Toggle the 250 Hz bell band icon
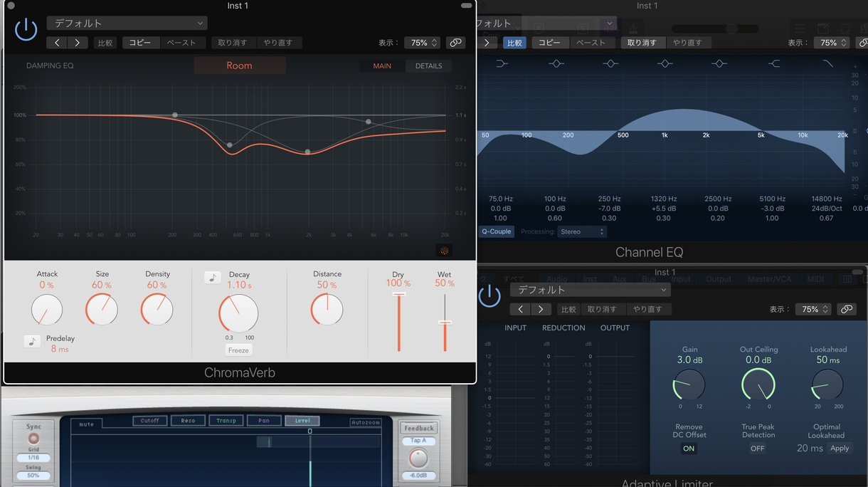 point(610,64)
